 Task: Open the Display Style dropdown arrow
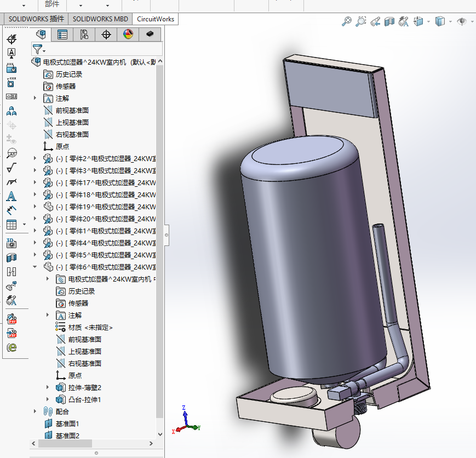coord(450,22)
